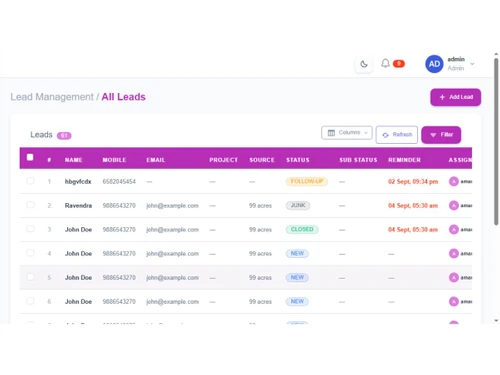Click REMINDER column header
The image size is (500, 375).
click(x=404, y=160)
